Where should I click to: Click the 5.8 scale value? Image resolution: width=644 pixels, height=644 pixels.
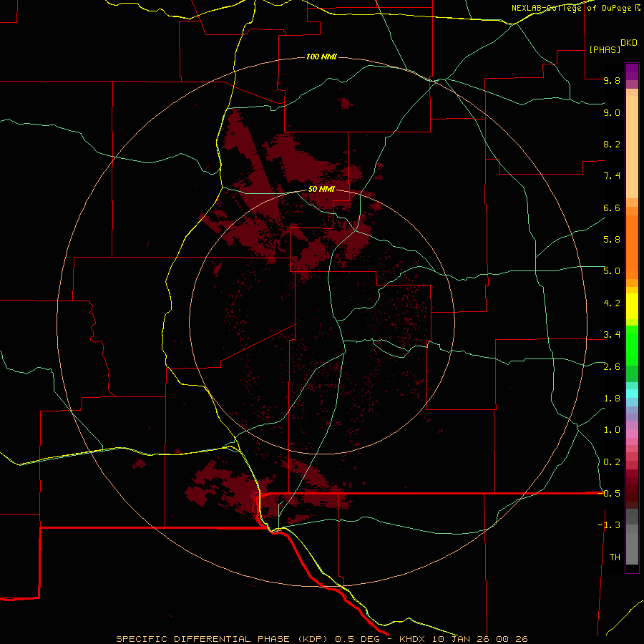[x=612, y=240]
